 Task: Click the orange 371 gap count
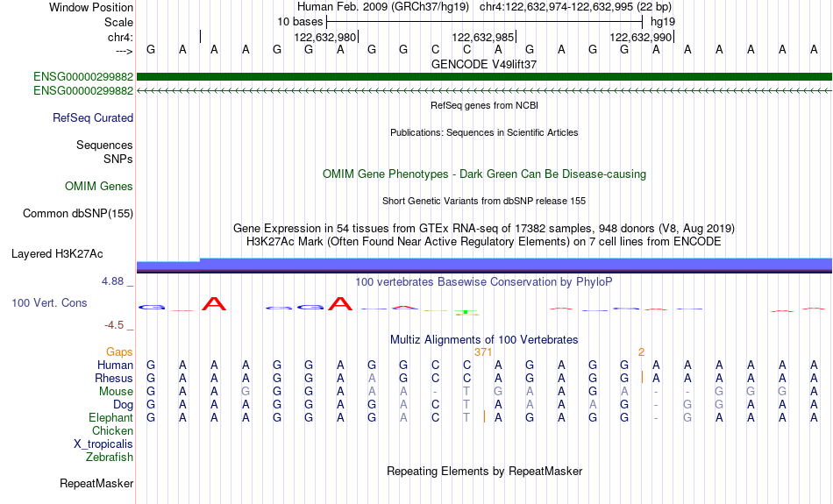[x=483, y=352]
